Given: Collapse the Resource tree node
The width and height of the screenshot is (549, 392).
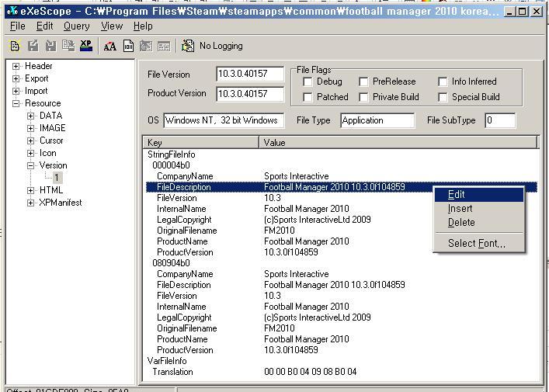Looking at the screenshot, I should click(x=16, y=103).
